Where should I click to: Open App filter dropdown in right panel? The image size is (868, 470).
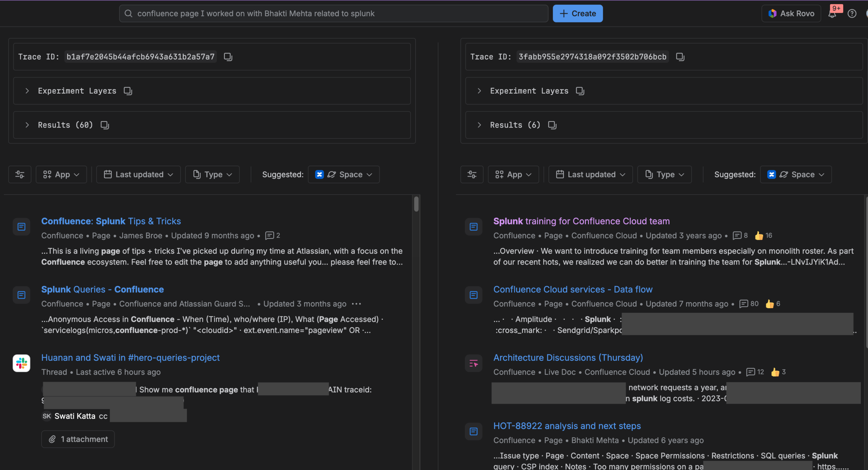513,174
